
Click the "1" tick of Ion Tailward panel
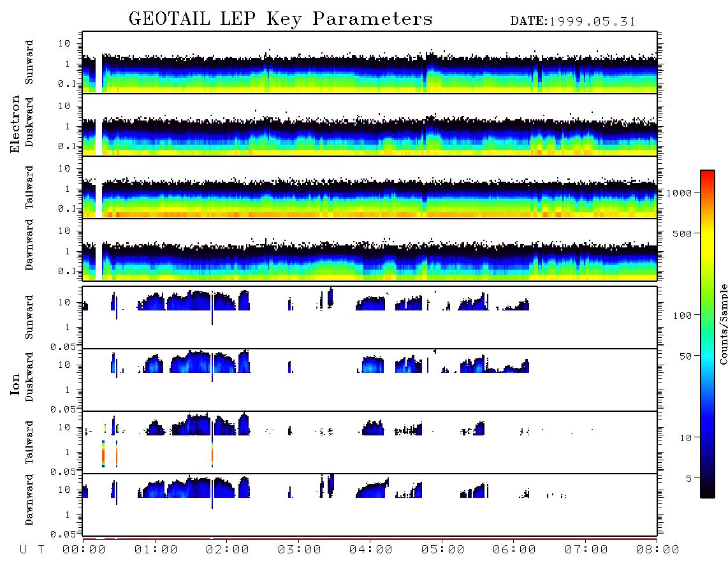click(68, 452)
